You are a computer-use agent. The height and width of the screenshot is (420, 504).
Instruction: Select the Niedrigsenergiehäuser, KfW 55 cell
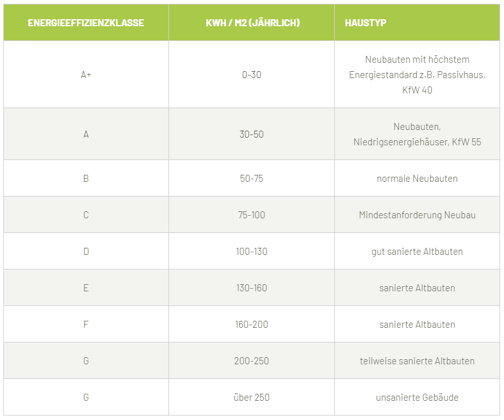417,134
